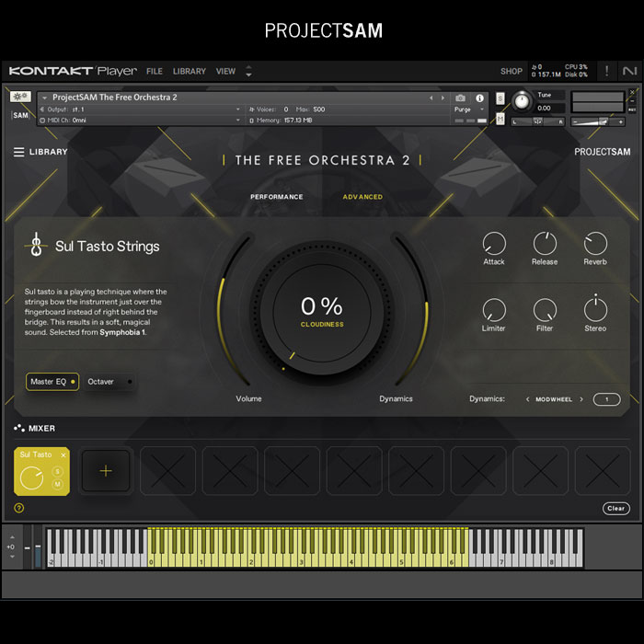The height and width of the screenshot is (644, 644).
Task: Click the Cloudiness center dial
Action: pyautogui.click(x=322, y=313)
